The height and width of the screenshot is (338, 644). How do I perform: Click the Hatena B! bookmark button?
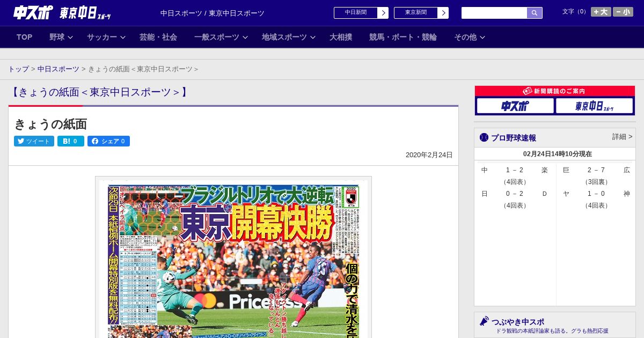point(71,141)
